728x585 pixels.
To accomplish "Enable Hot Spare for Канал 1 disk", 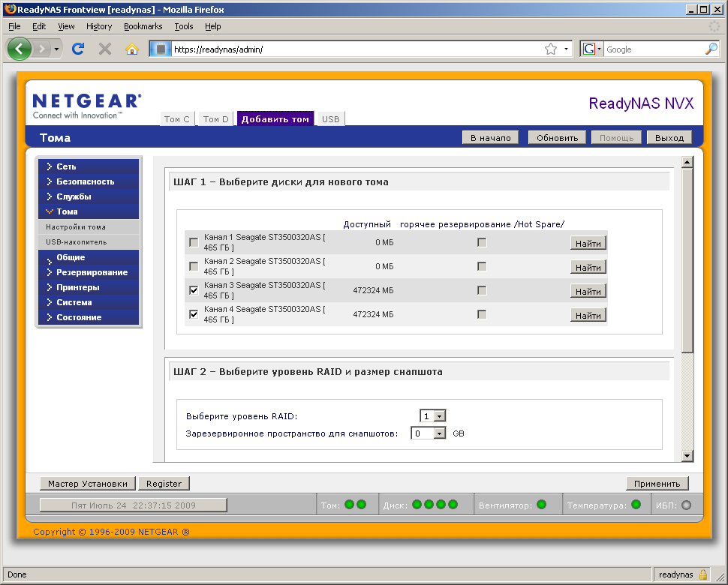I will [x=482, y=242].
